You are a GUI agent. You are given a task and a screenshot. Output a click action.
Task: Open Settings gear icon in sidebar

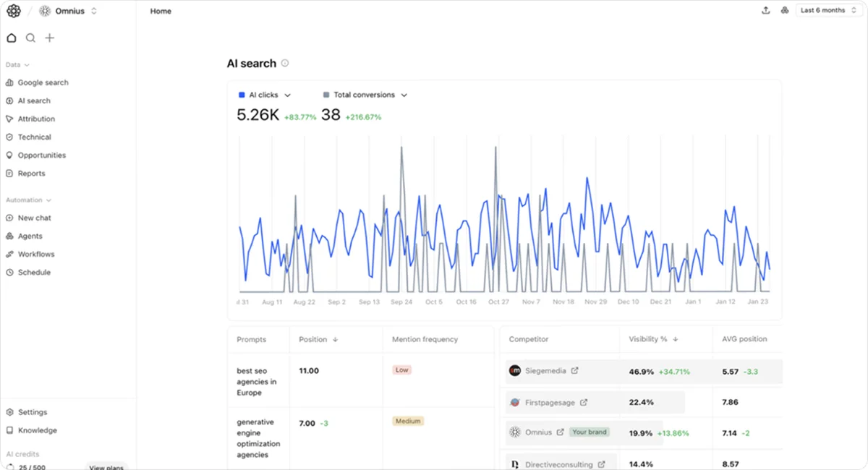tap(9, 412)
